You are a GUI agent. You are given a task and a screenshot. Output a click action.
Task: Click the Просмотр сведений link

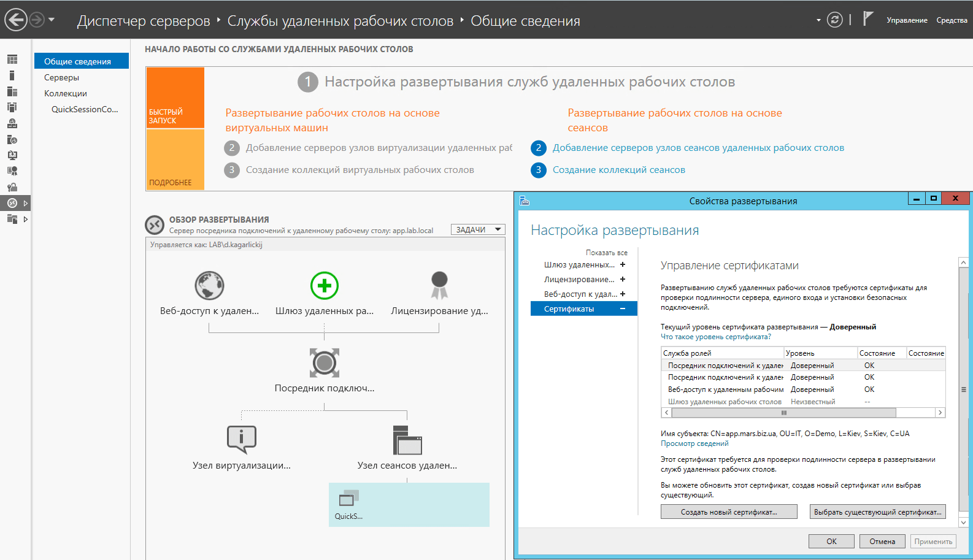point(694,443)
